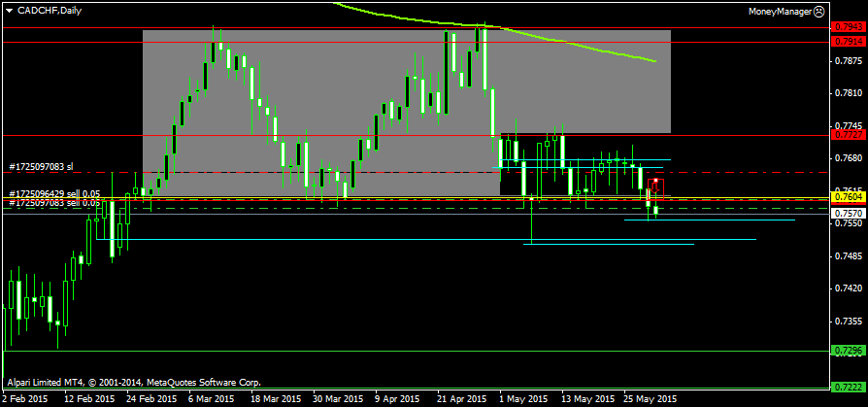Viewport: 868px width, 407px height.
Task: Click the MoneyManager sad-face expert icon
Action: tap(819, 11)
